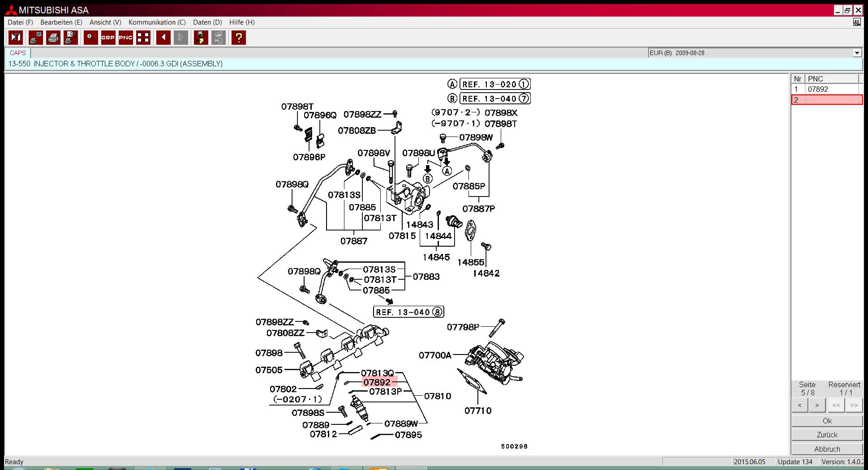Click the exit door toolbar icon
The image size is (868, 470).
pyautogui.click(x=16, y=38)
